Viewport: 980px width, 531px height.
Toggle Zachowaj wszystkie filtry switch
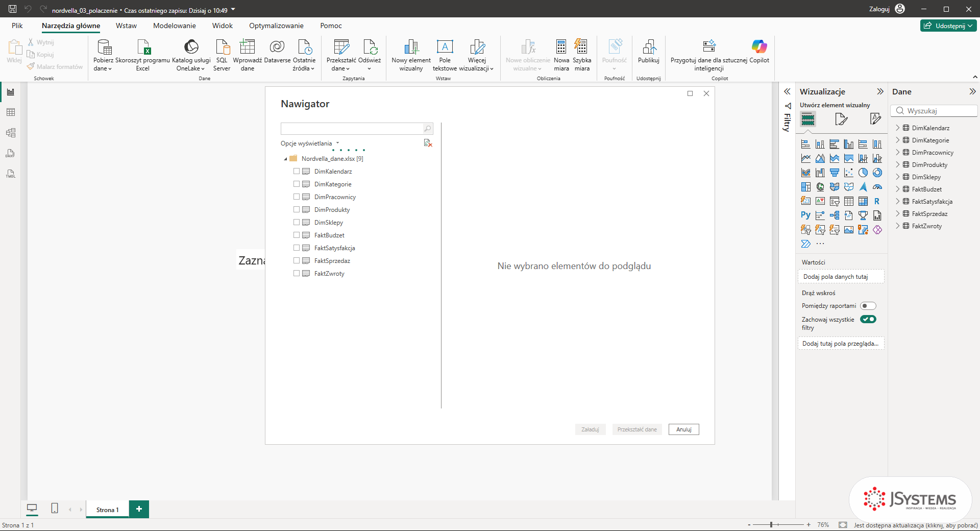click(x=868, y=319)
